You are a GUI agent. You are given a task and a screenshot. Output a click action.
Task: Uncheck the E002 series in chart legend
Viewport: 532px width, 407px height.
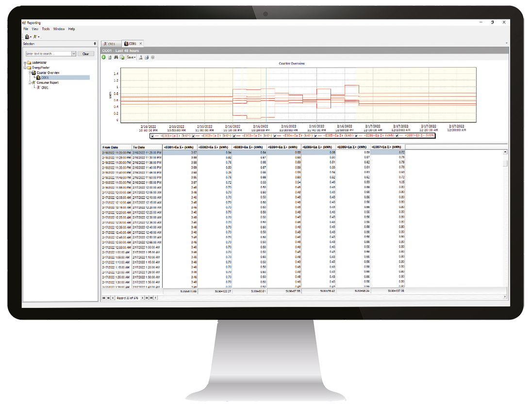[x=194, y=136]
